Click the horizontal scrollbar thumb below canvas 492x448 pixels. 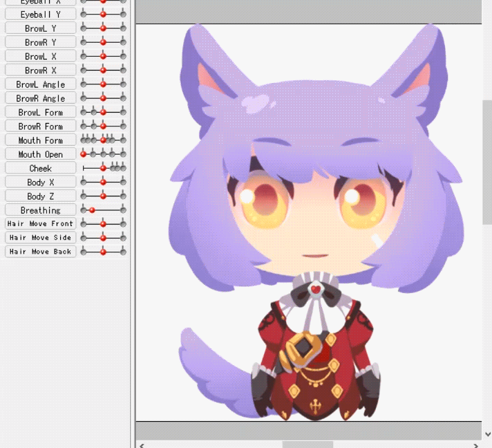tap(307, 445)
